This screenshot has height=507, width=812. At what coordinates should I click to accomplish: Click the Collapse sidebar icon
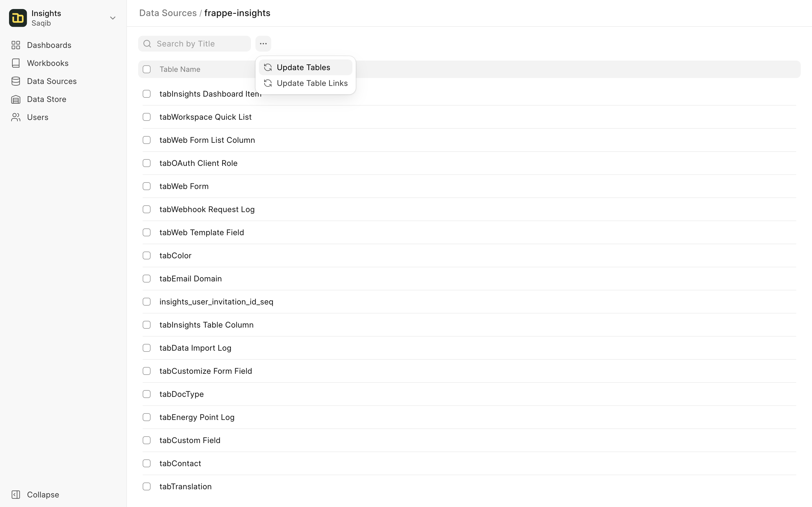point(16,495)
